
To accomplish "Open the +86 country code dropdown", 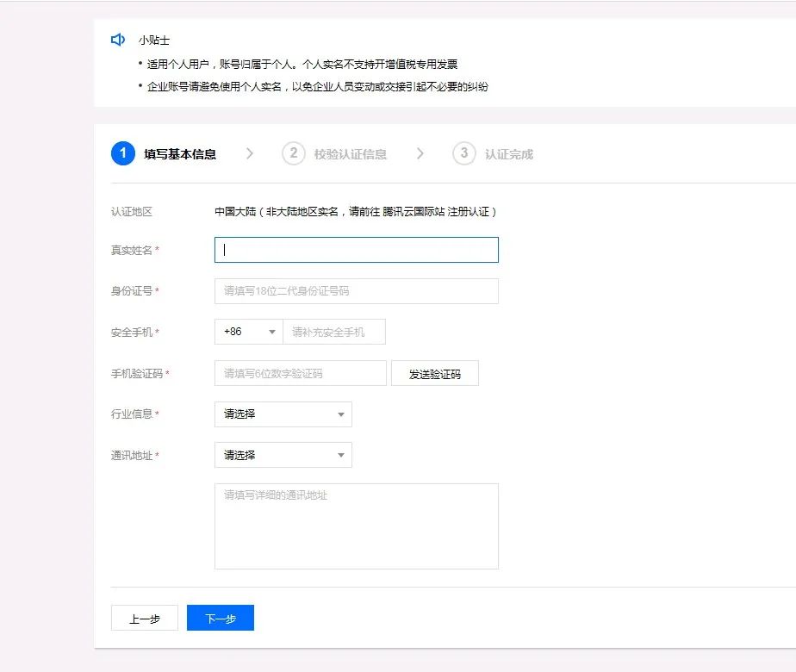I will pyautogui.click(x=248, y=332).
